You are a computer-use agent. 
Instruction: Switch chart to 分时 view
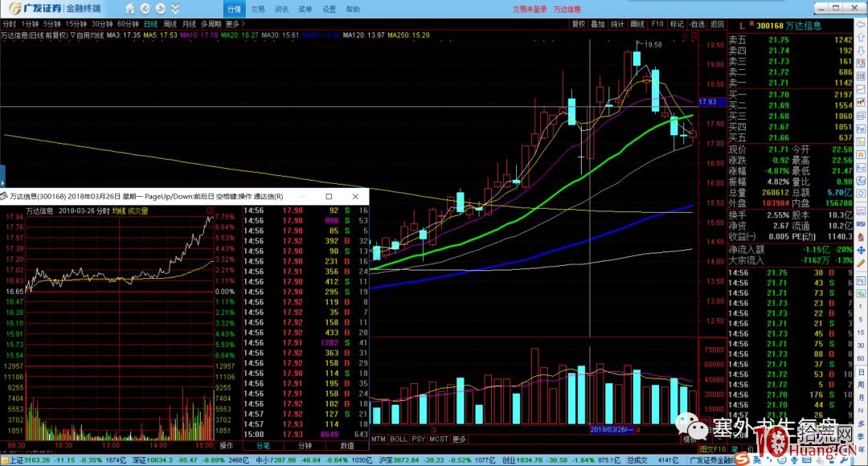pos(9,24)
